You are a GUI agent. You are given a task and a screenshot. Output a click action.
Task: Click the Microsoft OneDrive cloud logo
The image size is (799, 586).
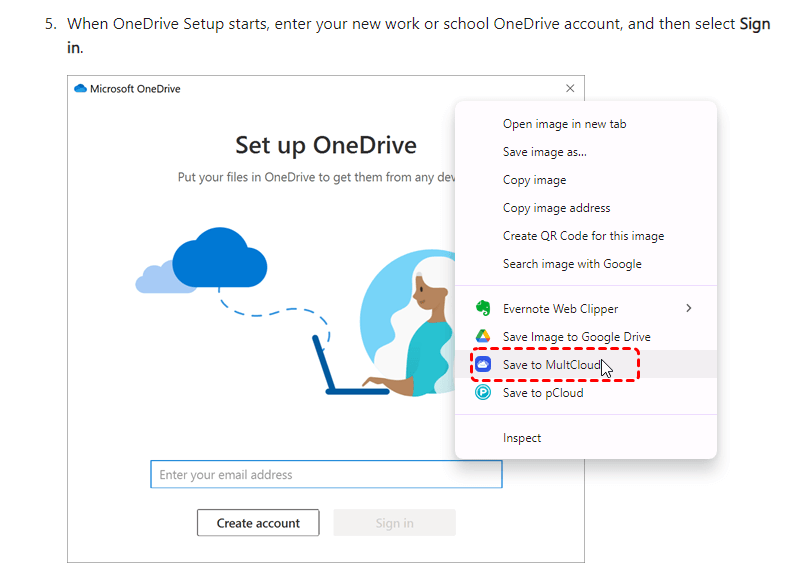(x=81, y=89)
